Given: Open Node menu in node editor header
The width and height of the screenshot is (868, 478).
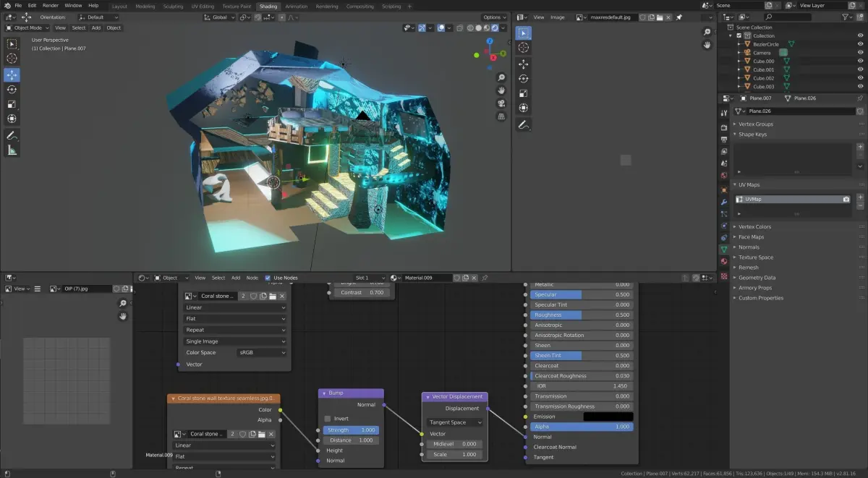Looking at the screenshot, I should click(x=252, y=278).
